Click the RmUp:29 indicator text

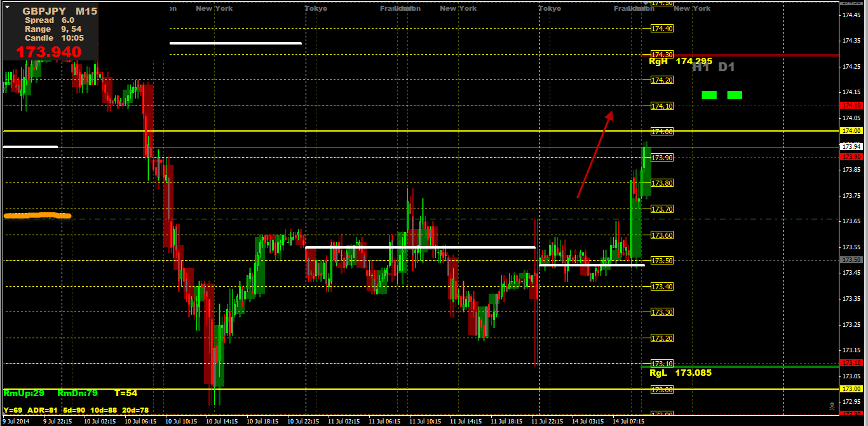coord(24,394)
